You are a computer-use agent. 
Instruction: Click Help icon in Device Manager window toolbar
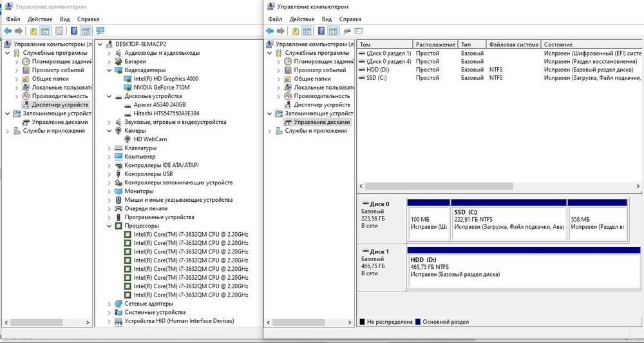pyautogui.click(x=74, y=31)
